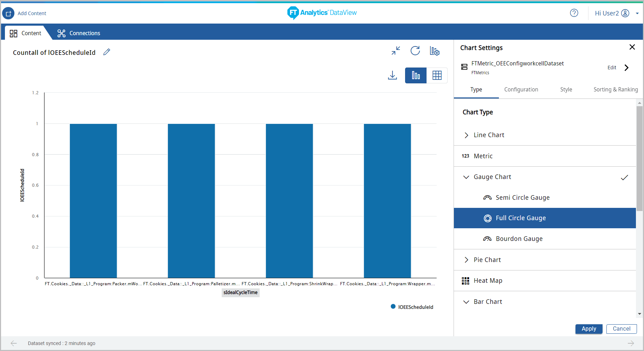Open chart settings gear icon

pyautogui.click(x=435, y=51)
